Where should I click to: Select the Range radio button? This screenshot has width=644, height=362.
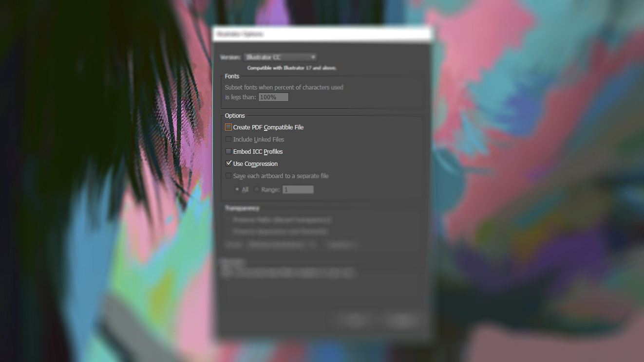[x=257, y=190]
